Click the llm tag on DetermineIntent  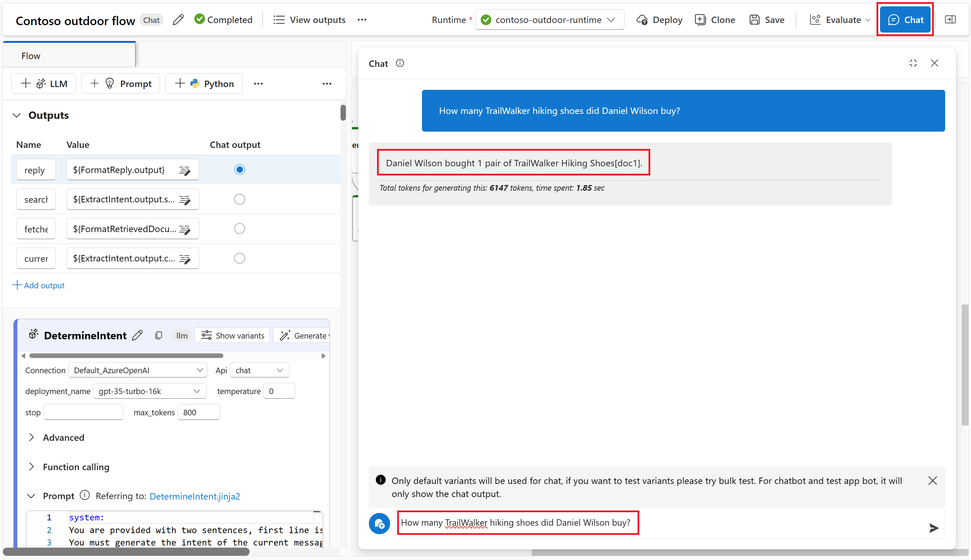pos(182,335)
